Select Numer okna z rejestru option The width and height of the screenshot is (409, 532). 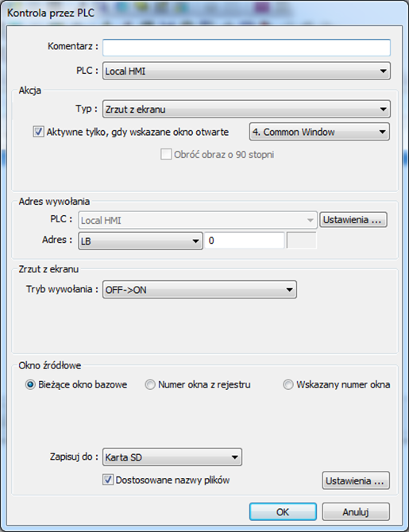[150, 385]
